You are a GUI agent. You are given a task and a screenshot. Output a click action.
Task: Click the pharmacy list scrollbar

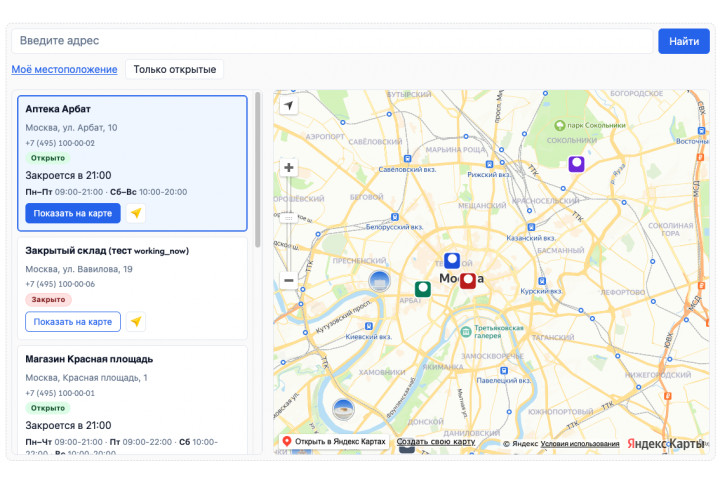coord(258,170)
